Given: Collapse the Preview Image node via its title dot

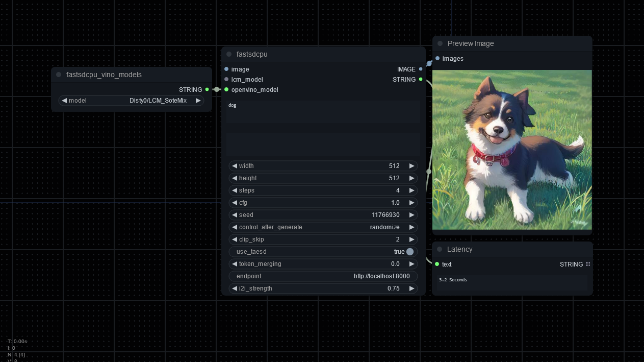Looking at the screenshot, I should pos(440,43).
